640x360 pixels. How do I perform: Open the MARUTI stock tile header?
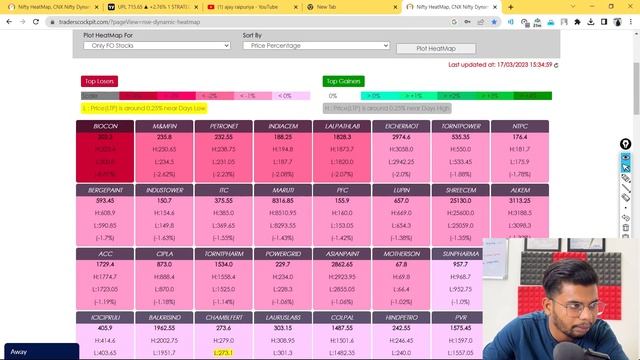(283, 190)
